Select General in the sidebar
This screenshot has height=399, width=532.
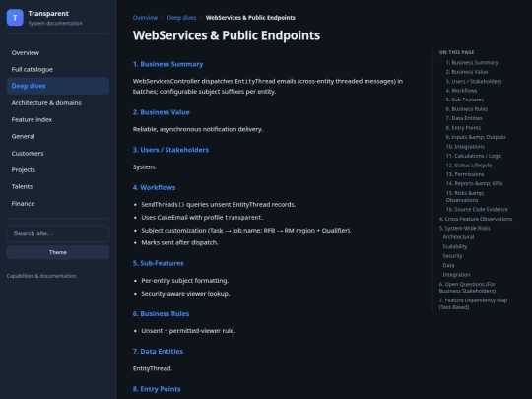point(58,136)
